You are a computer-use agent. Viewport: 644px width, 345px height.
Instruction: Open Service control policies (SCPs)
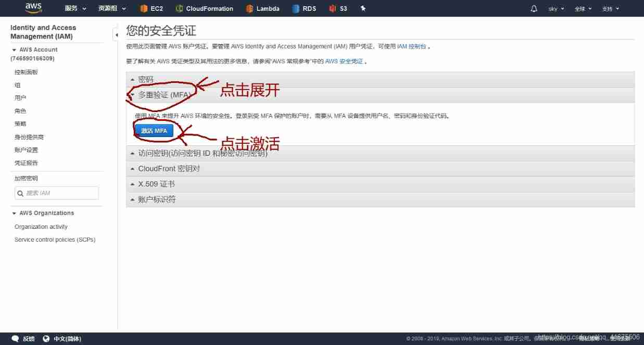tap(55, 240)
